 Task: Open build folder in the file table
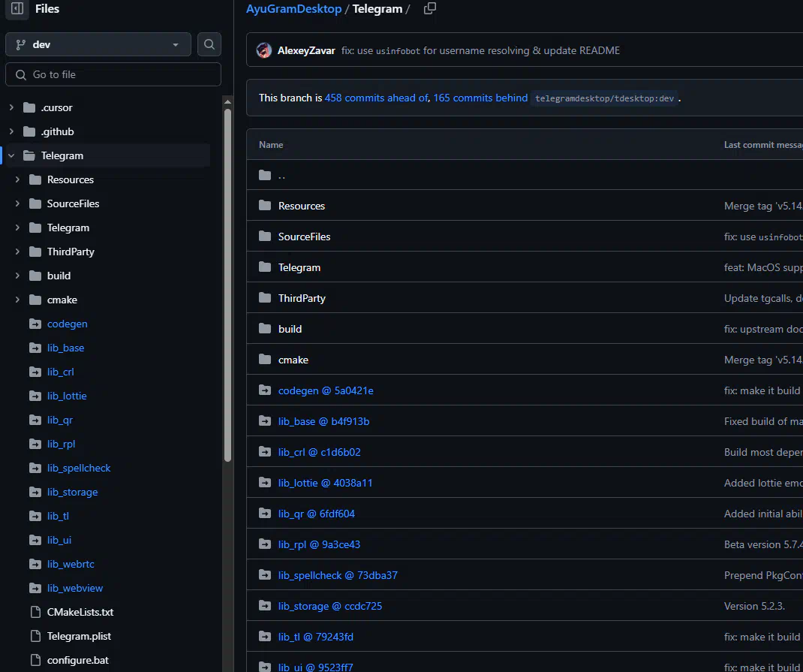(290, 329)
